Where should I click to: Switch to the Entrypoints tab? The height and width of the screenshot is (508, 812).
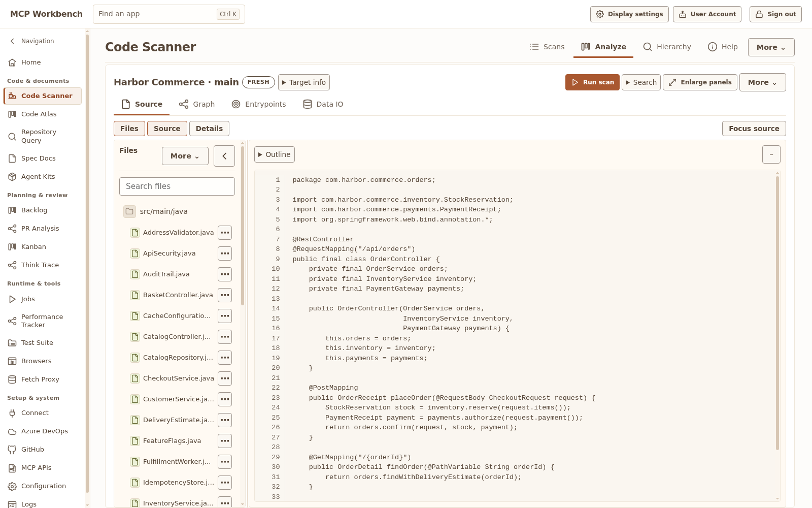(259, 104)
